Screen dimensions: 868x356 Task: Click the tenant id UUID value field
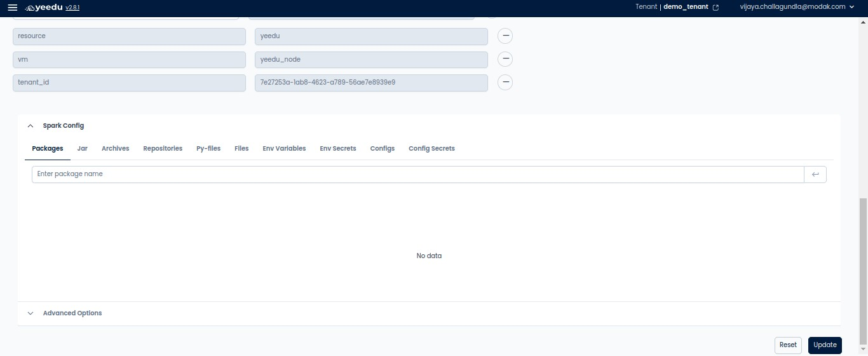pos(371,83)
